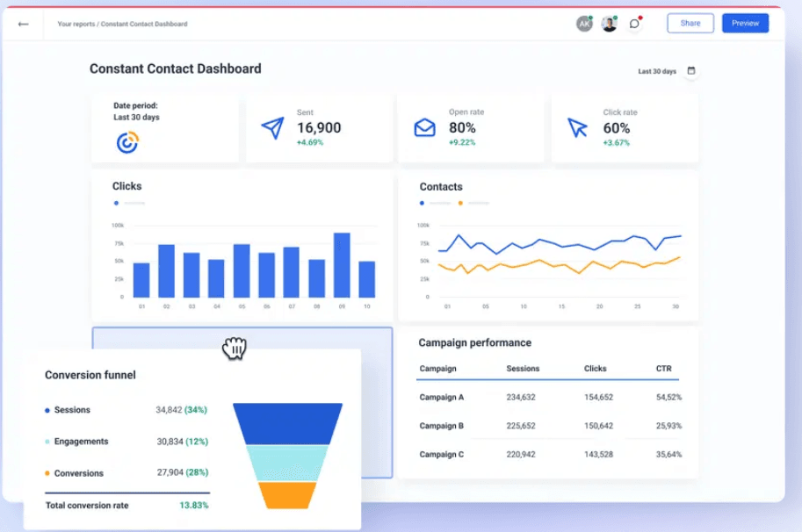Click the Campaign performance heading
This screenshot has height=532, width=802.
[474, 343]
